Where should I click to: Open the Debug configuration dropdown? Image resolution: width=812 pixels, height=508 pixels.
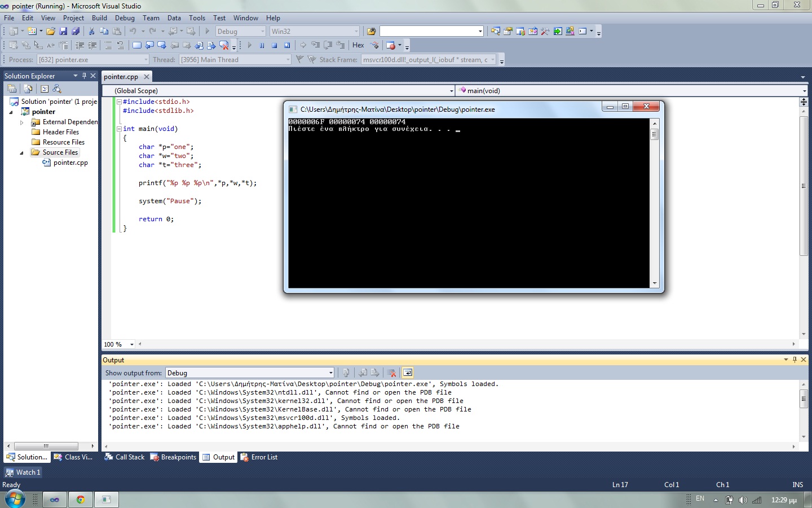click(x=240, y=32)
